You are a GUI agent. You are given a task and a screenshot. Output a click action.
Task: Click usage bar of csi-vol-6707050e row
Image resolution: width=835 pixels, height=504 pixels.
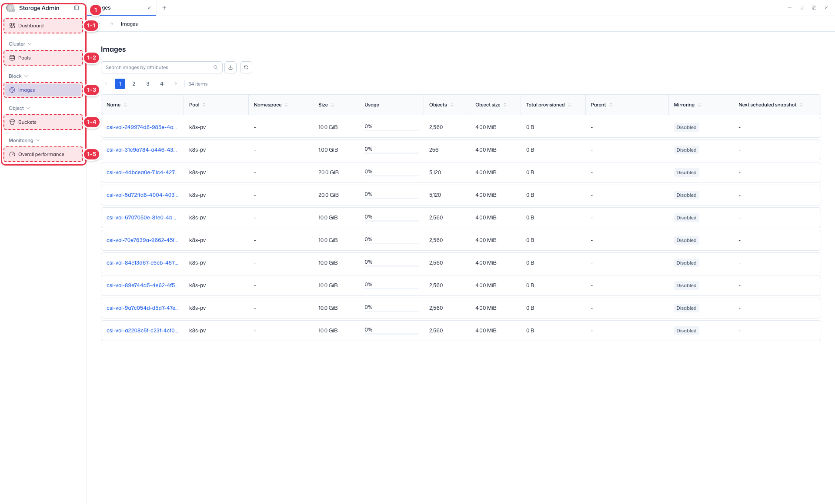click(x=391, y=221)
